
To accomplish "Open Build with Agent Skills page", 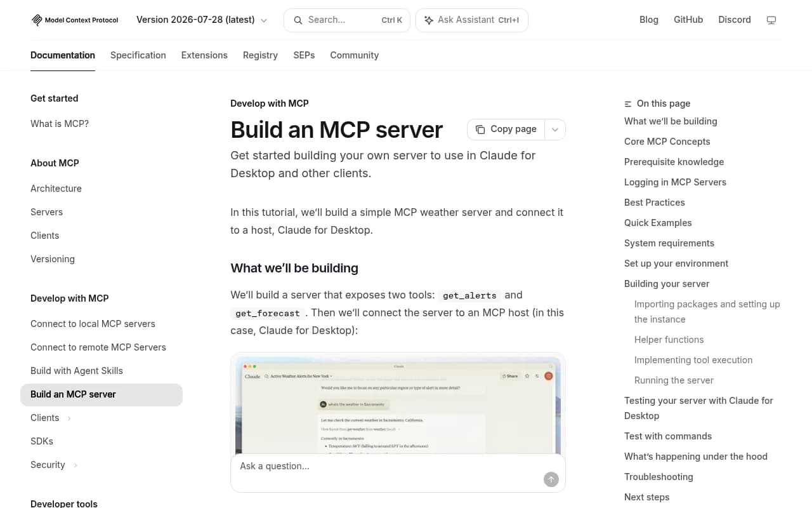I will click(101, 371).
